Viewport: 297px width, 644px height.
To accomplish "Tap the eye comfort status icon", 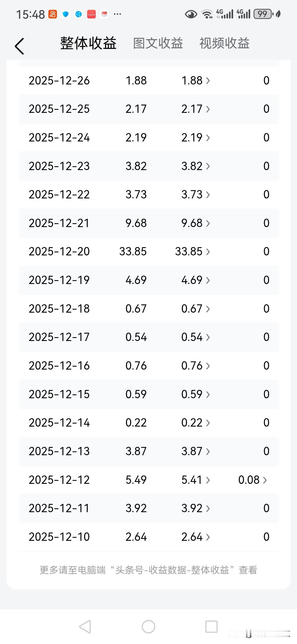I will [x=191, y=14].
